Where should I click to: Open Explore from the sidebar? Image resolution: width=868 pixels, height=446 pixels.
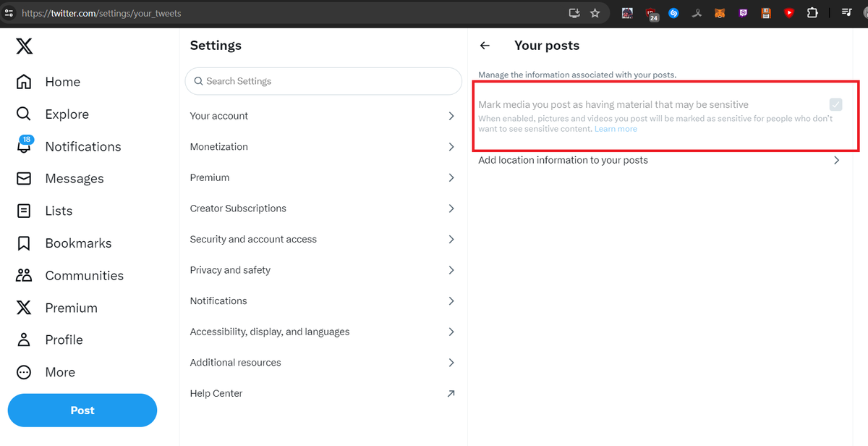click(x=53, y=114)
